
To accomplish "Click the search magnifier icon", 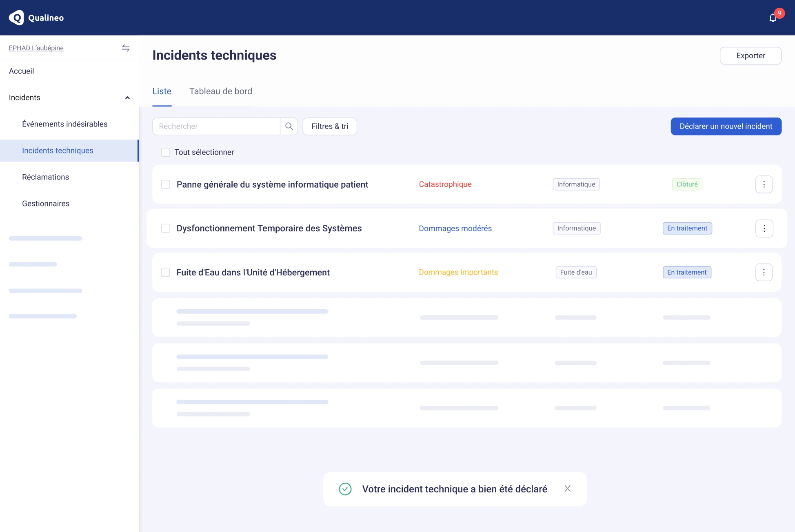I will pos(289,126).
